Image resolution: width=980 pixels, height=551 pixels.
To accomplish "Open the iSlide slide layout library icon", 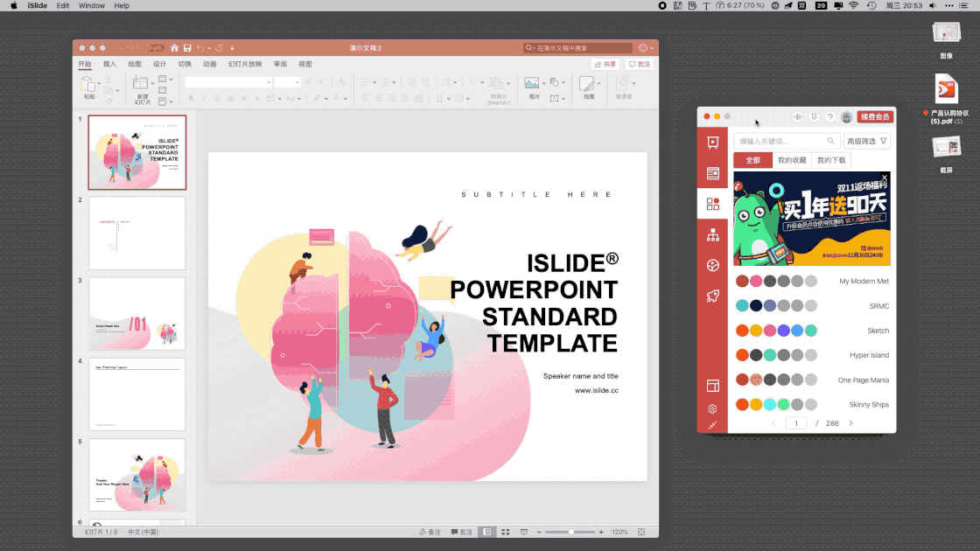I will pyautogui.click(x=712, y=173).
